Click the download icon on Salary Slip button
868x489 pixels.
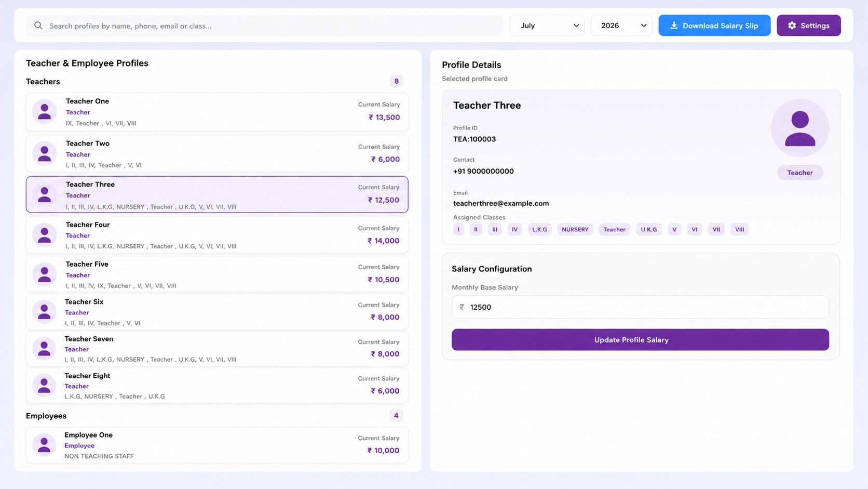(x=674, y=25)
